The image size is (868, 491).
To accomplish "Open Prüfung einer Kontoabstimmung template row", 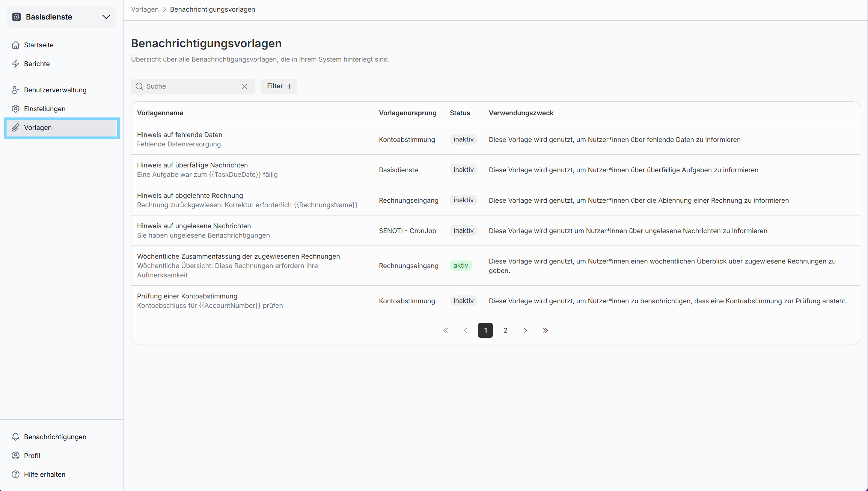I will click(187, 296).
